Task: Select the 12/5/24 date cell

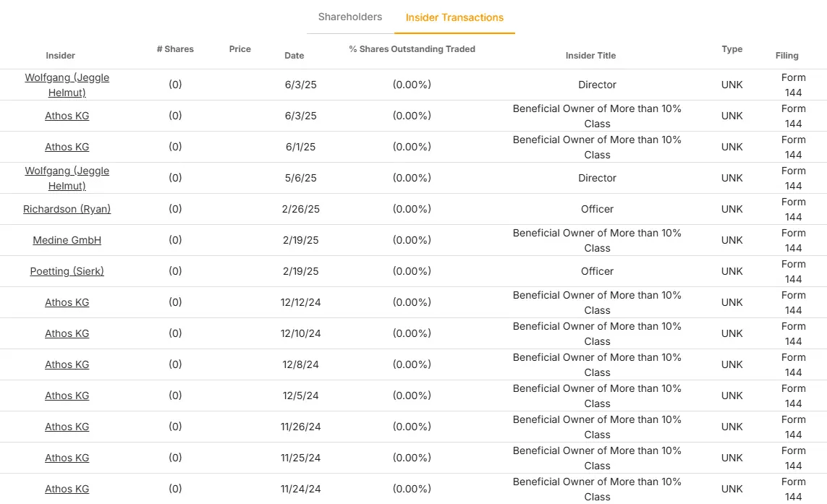Action: [x=301, y=396]
